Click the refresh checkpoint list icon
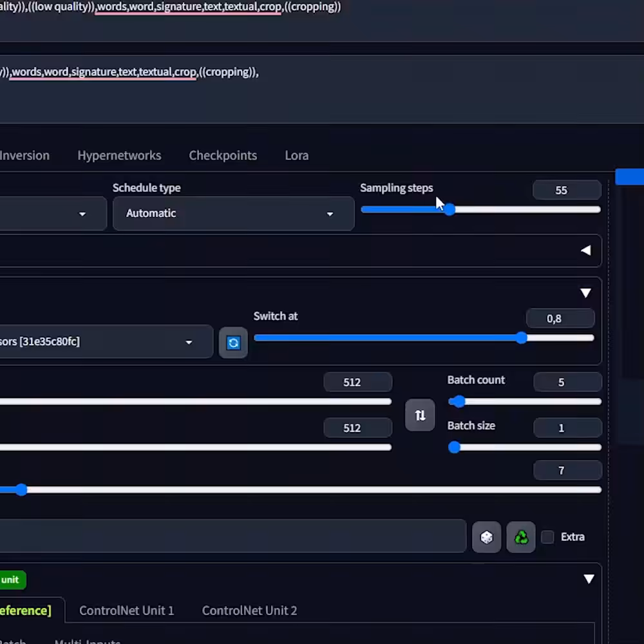Image resolution: width=644 pixels, height=644 pixels. [233, 343]
